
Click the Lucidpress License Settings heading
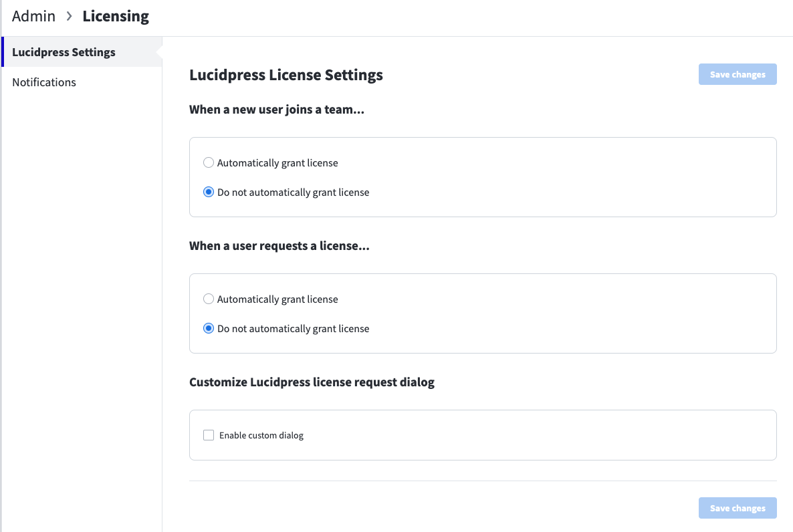tap(286, 75)
